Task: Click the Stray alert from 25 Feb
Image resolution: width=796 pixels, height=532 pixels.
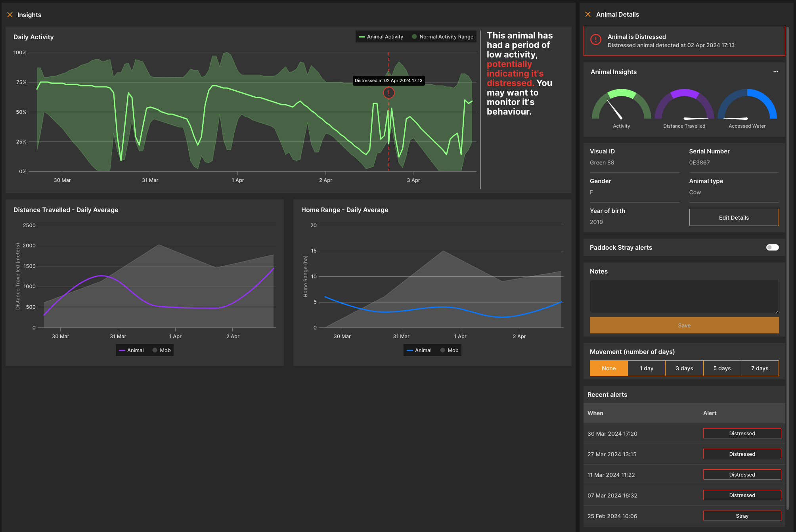Action: (x=742, y=516)
